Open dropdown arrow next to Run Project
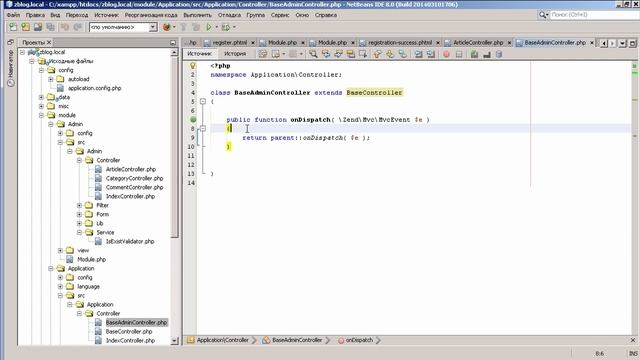640x360 pixels. tap(217, 27)
